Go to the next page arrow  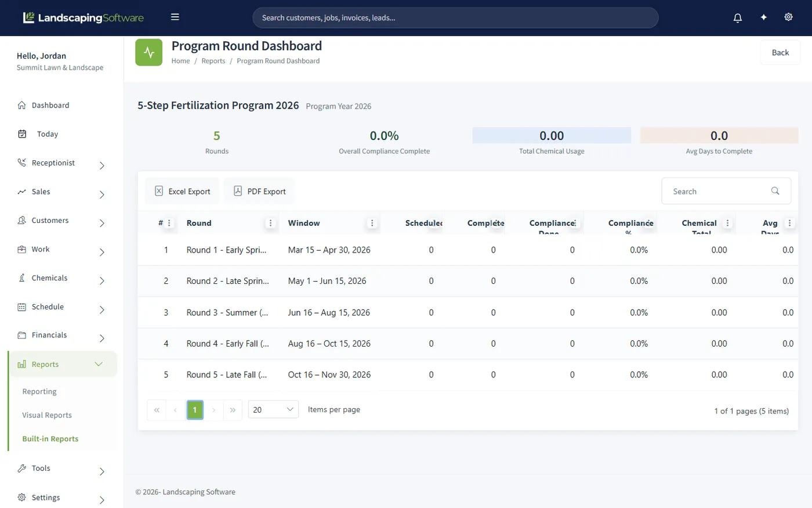pyautogui.click(x=213, y=410)
